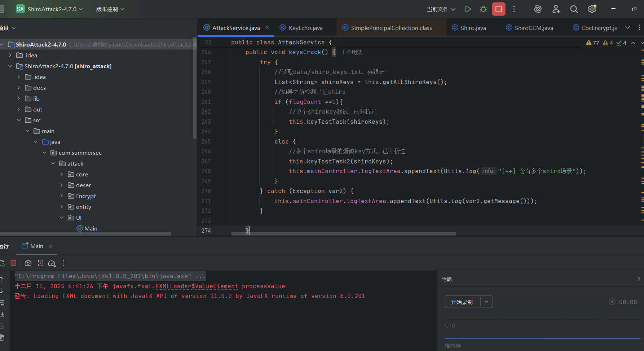Screen dimensions: 644x351
Task: Select Main class in project tree
Action: click(x=91, y=228)
